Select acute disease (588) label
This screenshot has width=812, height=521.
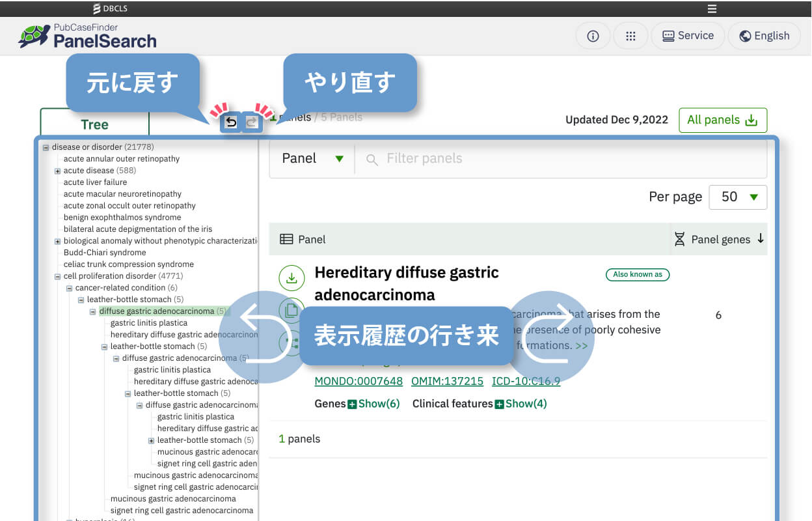point(100,171)
